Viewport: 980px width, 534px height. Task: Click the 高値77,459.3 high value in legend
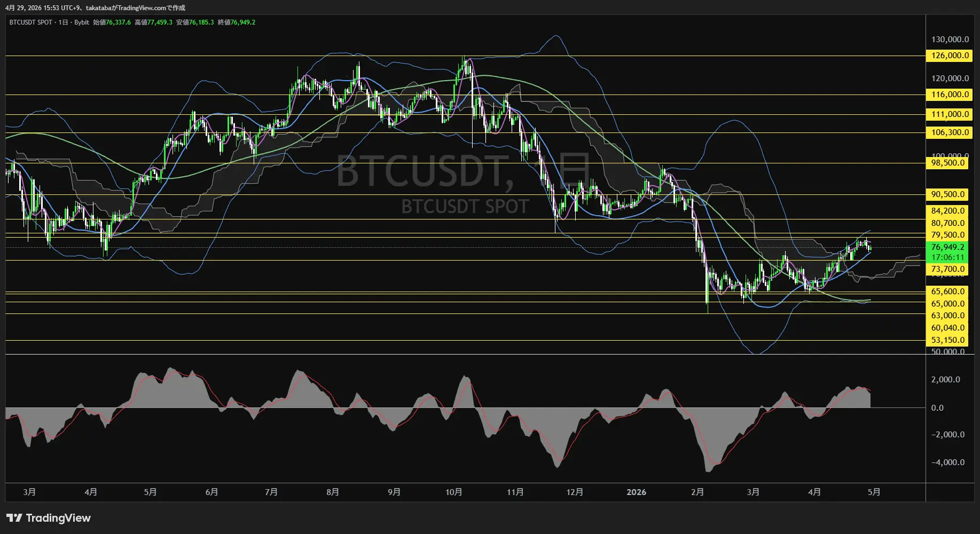[153, 22]
